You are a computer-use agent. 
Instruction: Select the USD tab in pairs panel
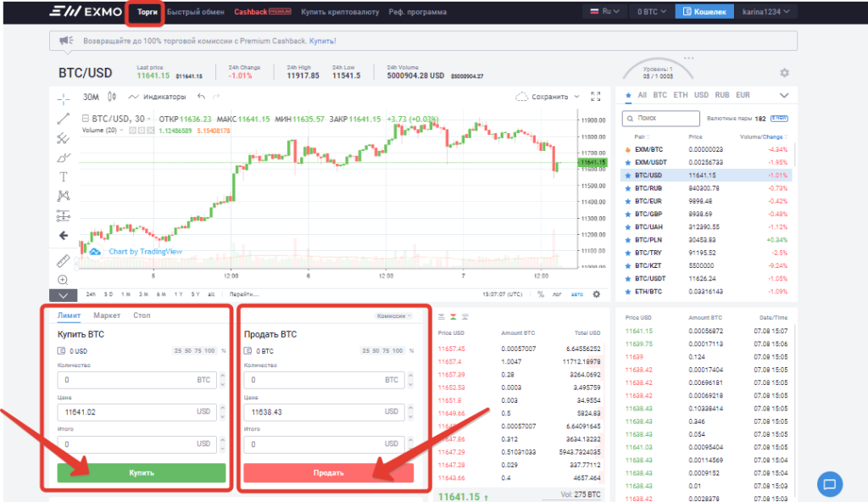pos(701,95)
